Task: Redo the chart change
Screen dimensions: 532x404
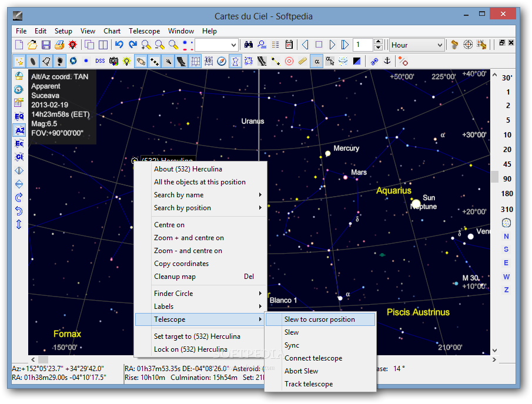Action: click(133, 45)
